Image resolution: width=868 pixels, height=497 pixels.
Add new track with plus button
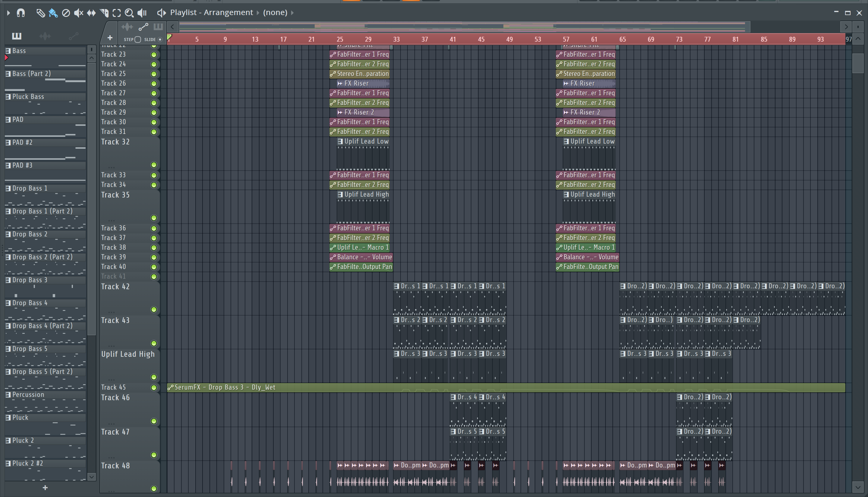point(110,38)
